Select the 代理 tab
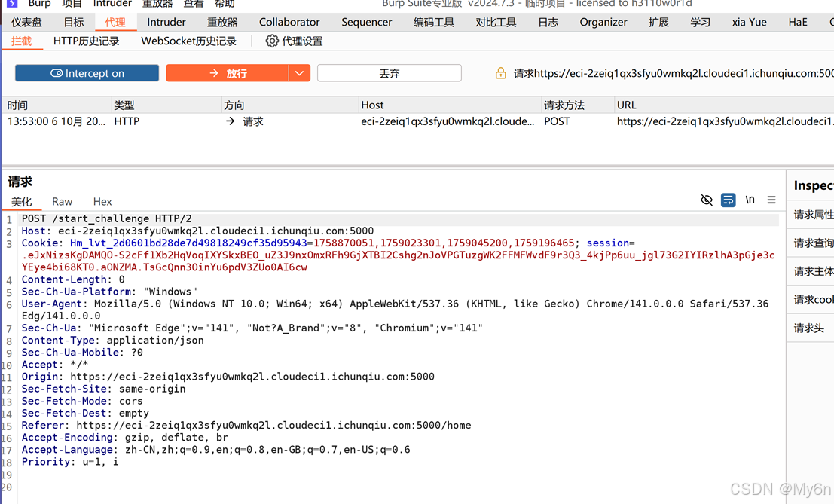This screenshot has height=504, width=834. point(115,22)
